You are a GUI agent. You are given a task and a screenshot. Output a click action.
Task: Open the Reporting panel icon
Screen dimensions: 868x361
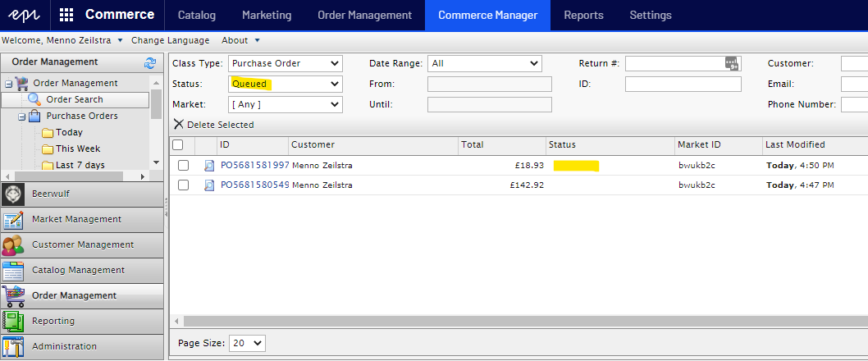click(x=13, y=321)
